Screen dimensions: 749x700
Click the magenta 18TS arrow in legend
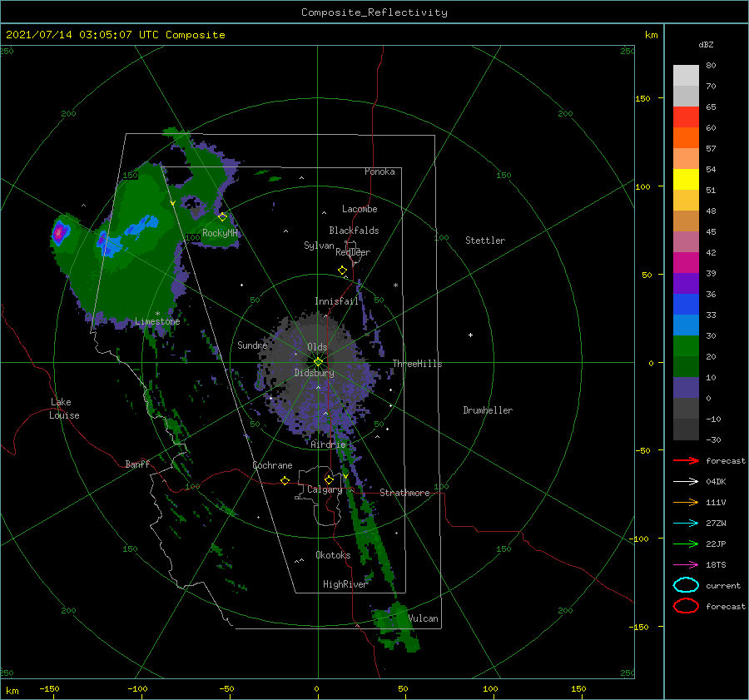686,565
